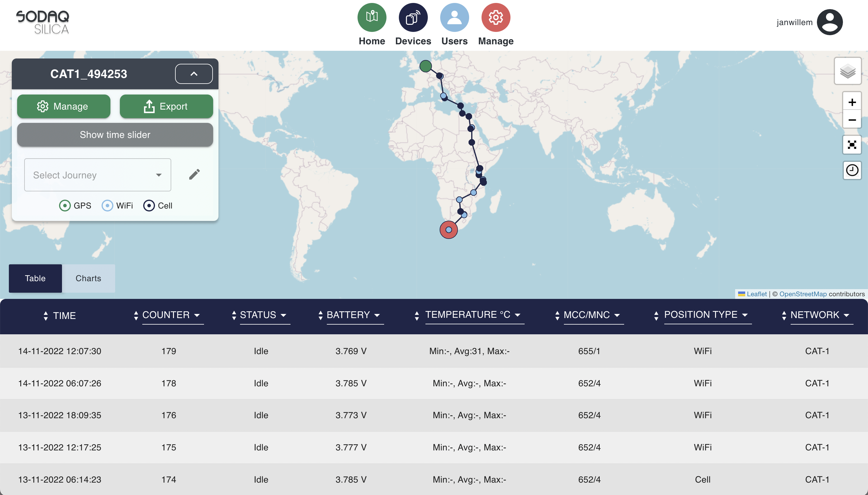Screen dimensions: 868x495
Task: Click the Show time slider button
Action: coord(115,135)
